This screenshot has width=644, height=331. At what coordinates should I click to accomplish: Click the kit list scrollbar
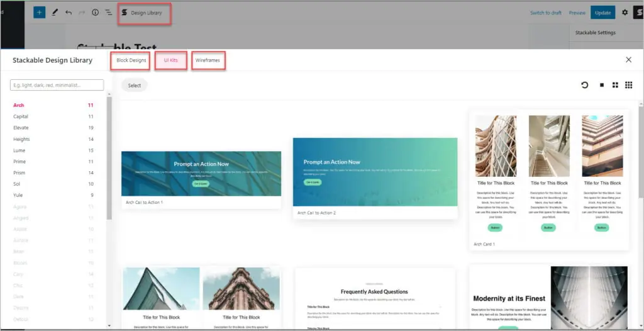[x=109, y=159]
